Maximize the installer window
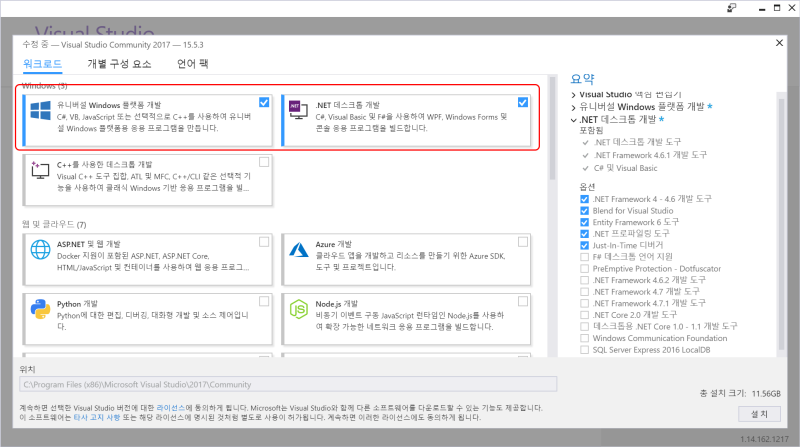The height and width of the screenshot is (447, 800). pyautogui.click(x=777, y=8)
